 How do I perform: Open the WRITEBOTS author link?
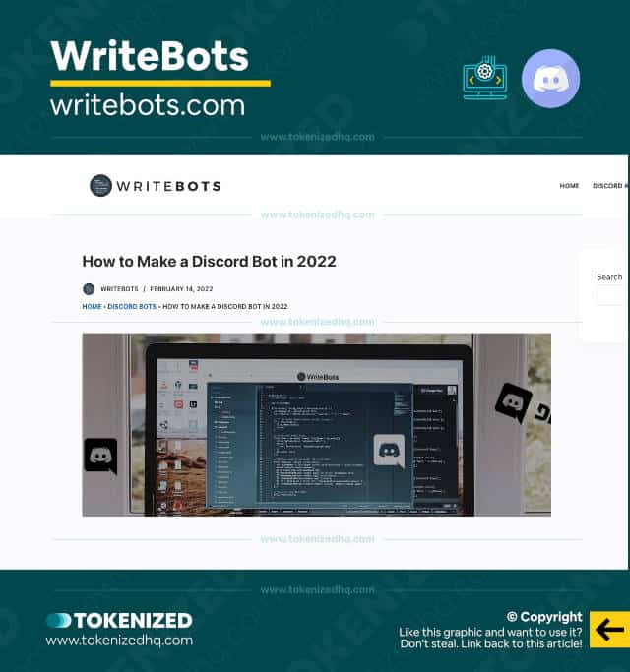pos(119,289)
